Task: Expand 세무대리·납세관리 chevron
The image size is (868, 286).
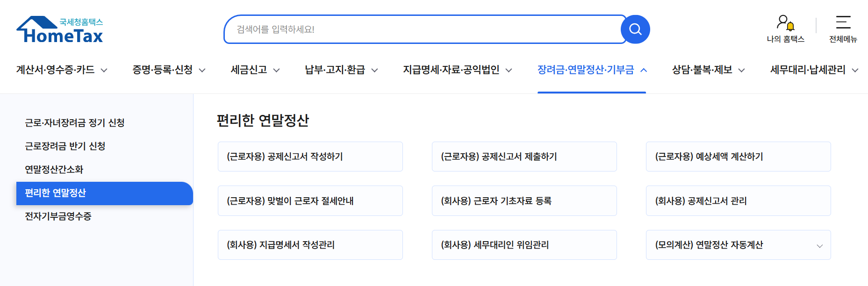Action: pos(855,70)
